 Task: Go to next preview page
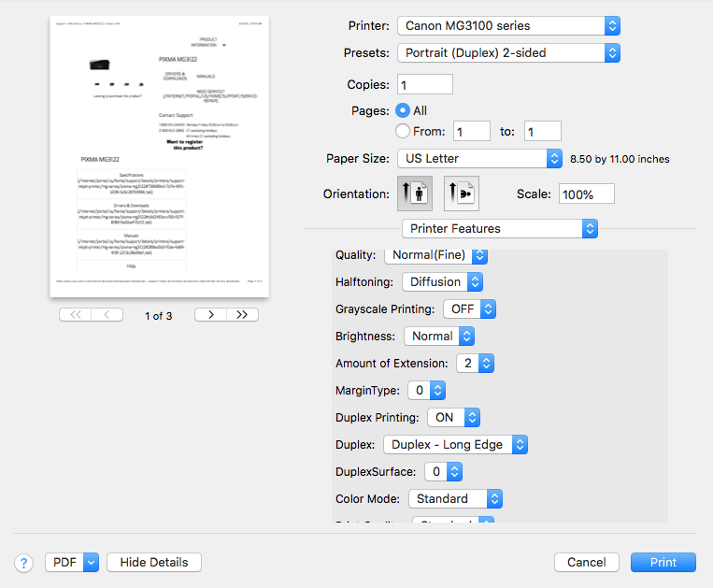(210, 315)
